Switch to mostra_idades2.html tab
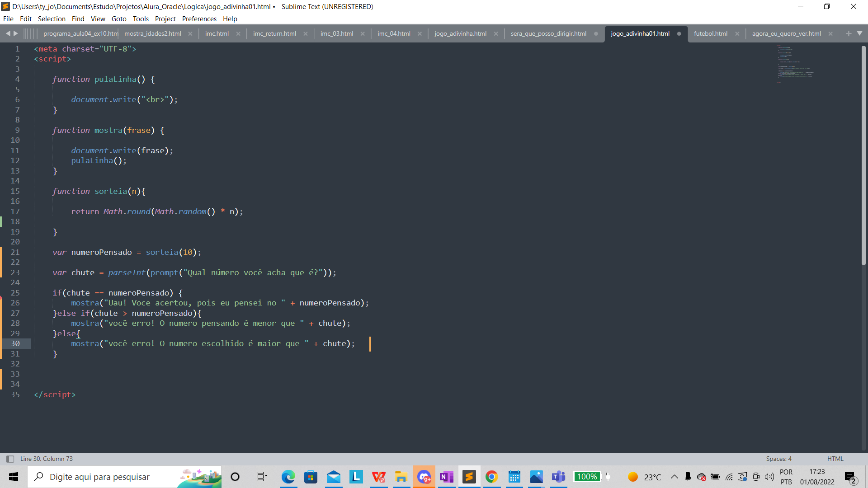Screen dimensions: 868x488 click(x=153, y=33)
